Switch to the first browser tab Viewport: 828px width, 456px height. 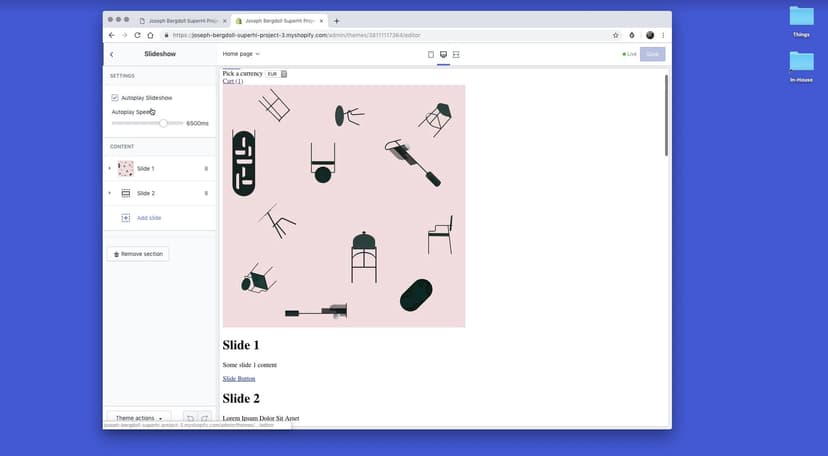click(x=180, y=20)
